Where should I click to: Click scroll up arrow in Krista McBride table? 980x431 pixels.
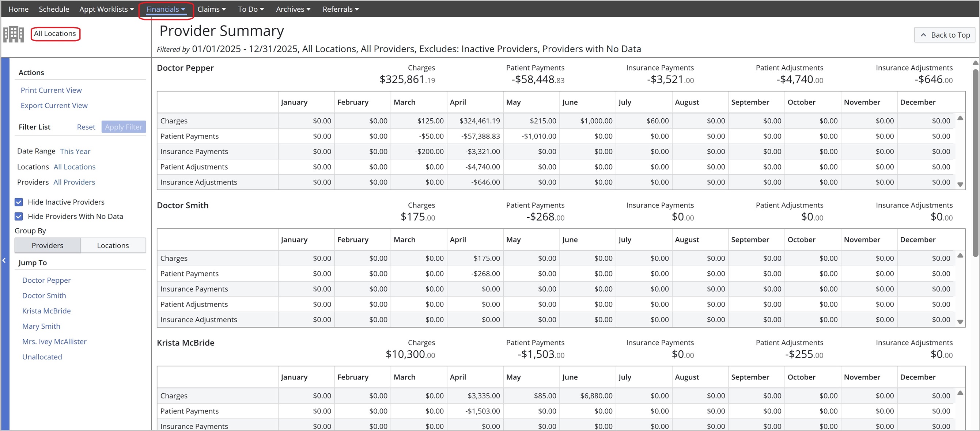click(x=960, y=393)
